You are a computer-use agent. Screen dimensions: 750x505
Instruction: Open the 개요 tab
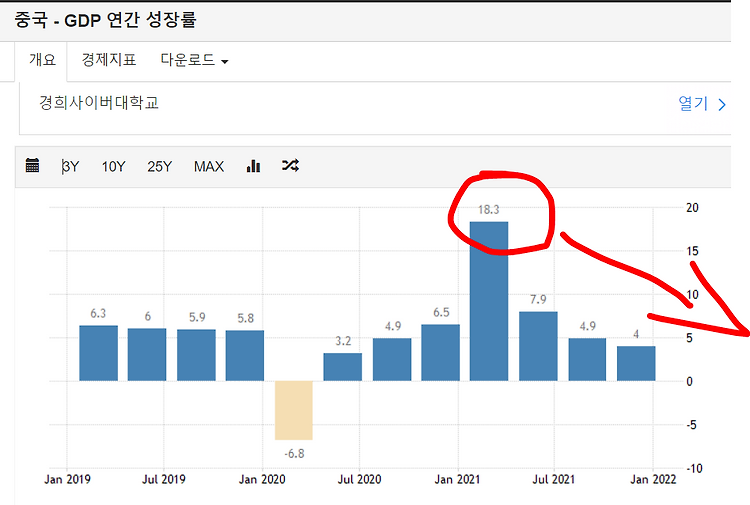click(x=42, y=60)
